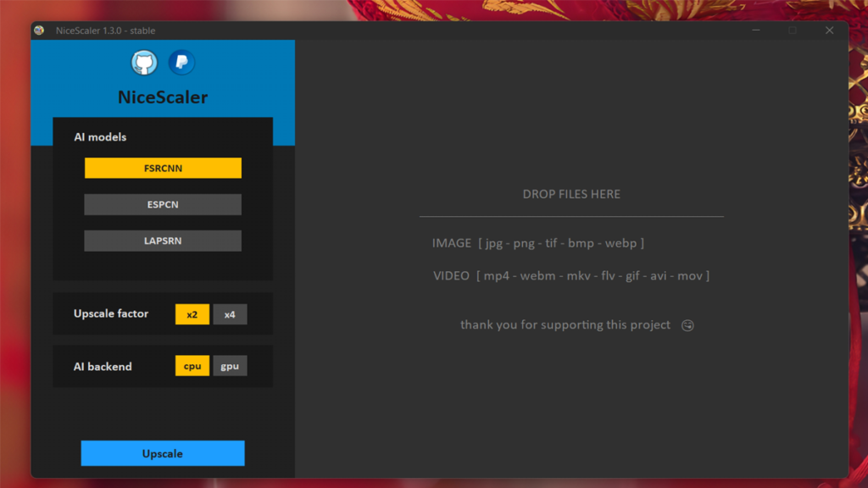
Task: Click the DROP FILES HERE text
Action: [x=571, y=194]
